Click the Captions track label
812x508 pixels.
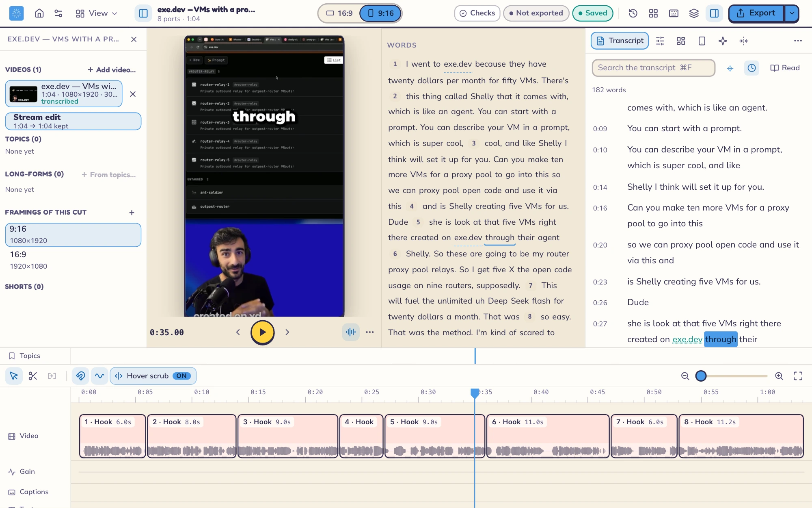(x=28, y=492)
